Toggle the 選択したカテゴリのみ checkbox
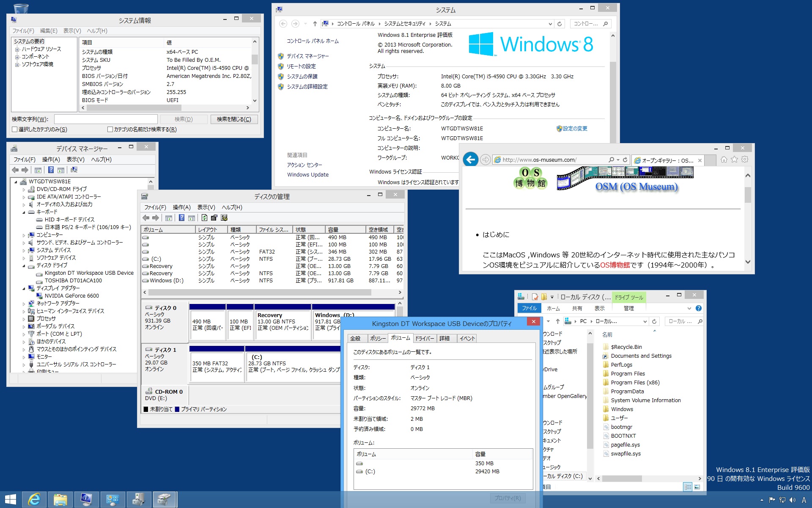The width and height of the screenshot is (812, 508). (x=15, y=130)
